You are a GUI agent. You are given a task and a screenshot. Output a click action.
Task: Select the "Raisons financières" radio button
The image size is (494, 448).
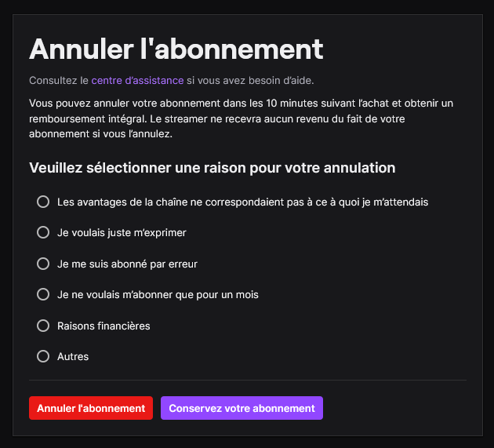click(x=44, y=326)
